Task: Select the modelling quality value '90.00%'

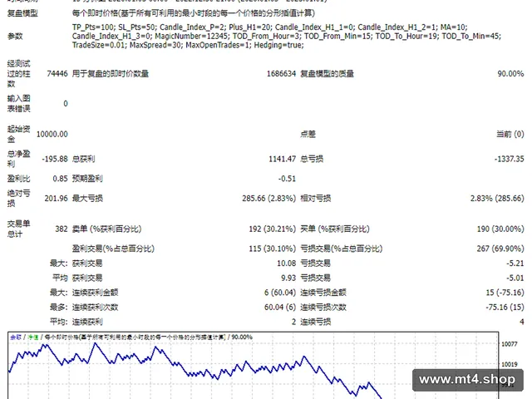Action: click(510, 74)
